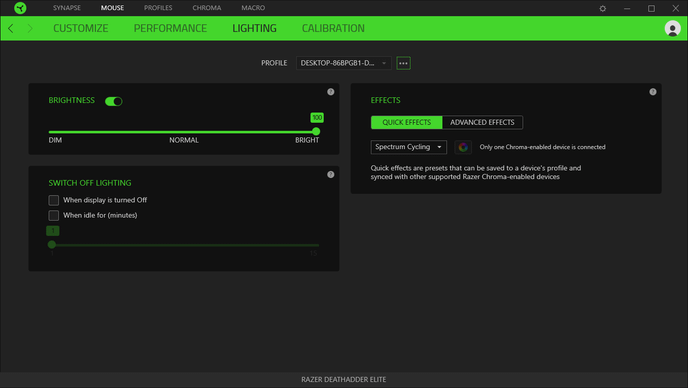Click the brightness slider track near NORMAL
The height and width of the screenshot is (388, 688).
(x=184, y=132)
